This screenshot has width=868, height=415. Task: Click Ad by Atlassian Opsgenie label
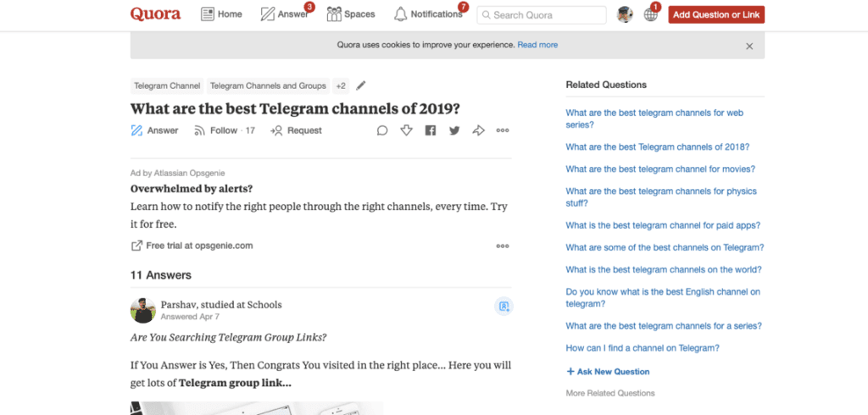tap(178, 173)
